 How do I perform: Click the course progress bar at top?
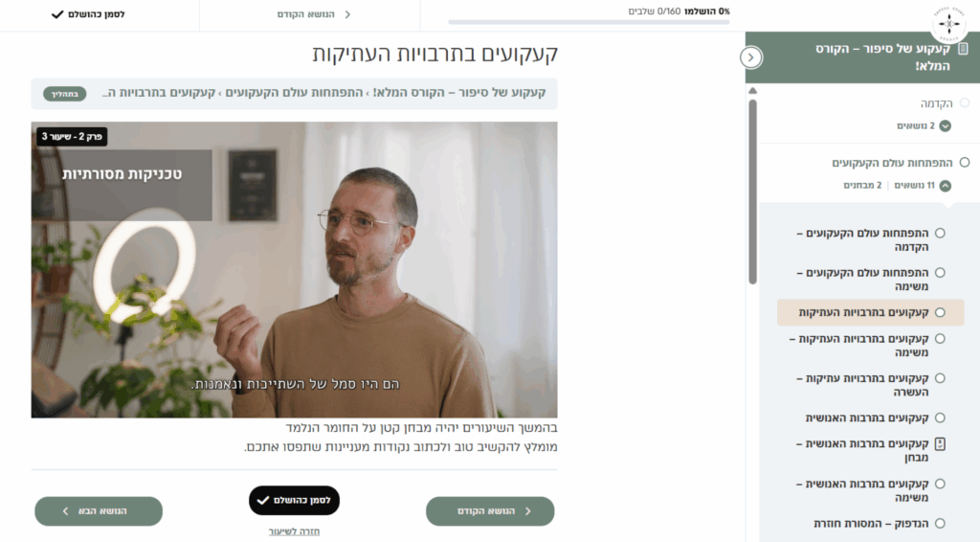[589, 23]
